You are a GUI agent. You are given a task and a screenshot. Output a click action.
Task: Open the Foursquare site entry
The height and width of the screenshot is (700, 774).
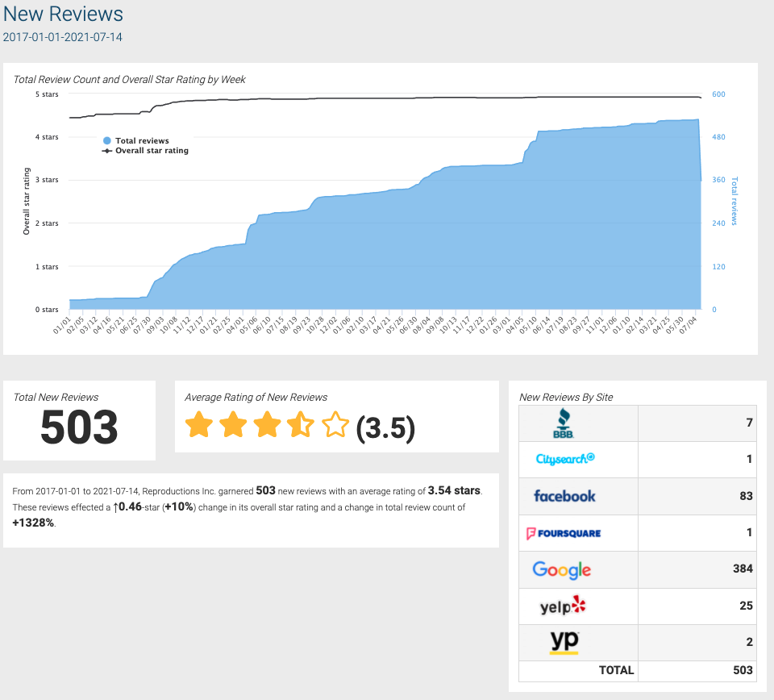(x=564, y=532)
